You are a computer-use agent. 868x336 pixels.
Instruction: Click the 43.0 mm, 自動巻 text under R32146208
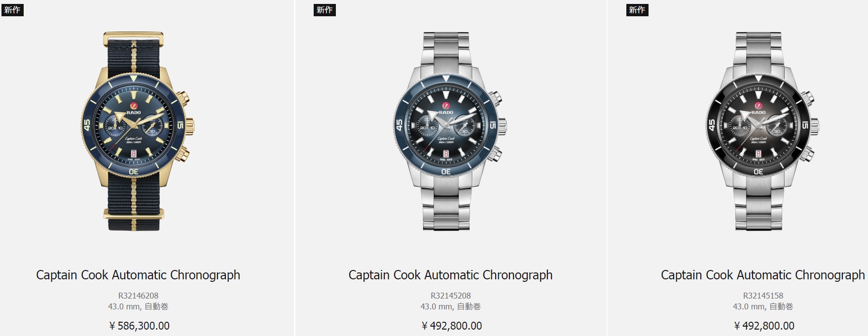click(x=138, y=306)
